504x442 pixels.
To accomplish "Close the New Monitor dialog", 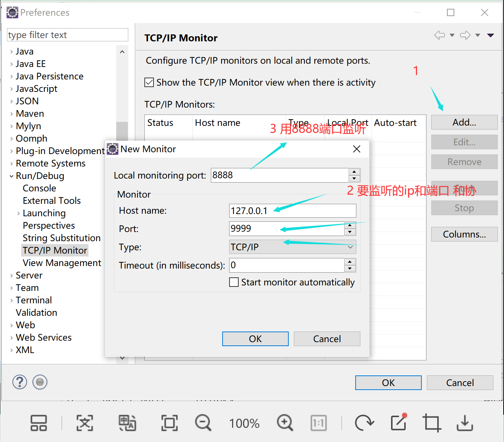I will coord(357,149).
